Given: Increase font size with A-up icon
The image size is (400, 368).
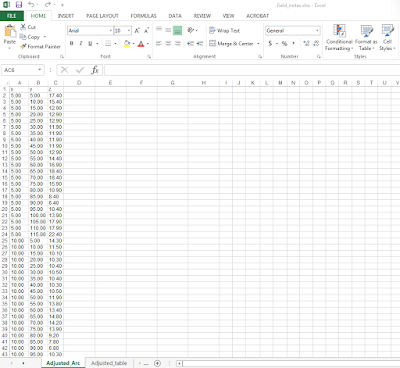Looking at the screenshot, I should tap(137, 31).
